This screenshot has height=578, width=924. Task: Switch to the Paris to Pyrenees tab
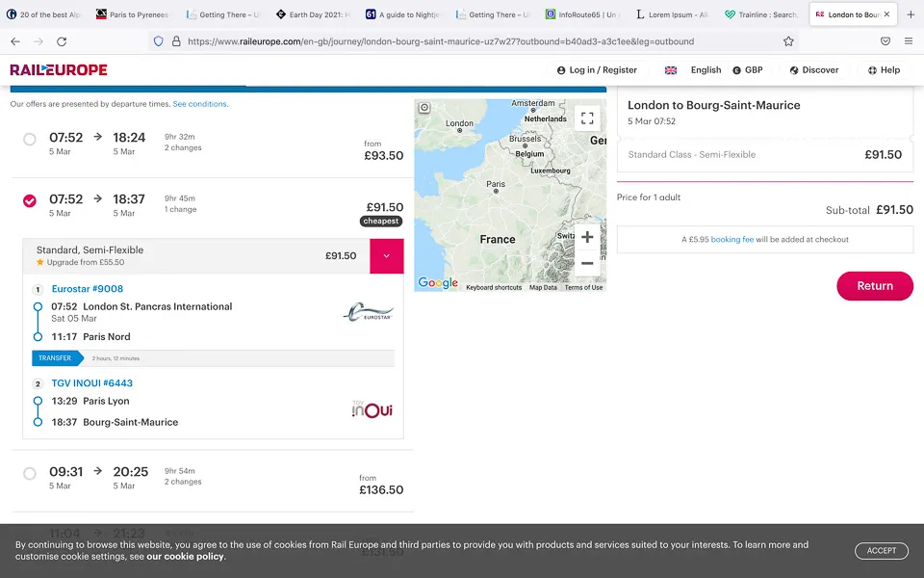coord(133,14)
